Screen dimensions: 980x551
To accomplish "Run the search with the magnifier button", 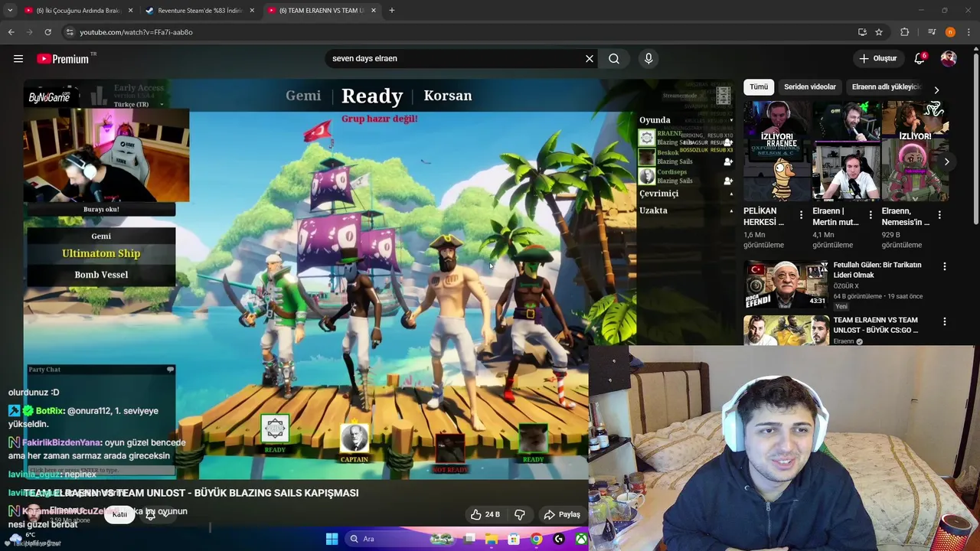I will (614, 59).
